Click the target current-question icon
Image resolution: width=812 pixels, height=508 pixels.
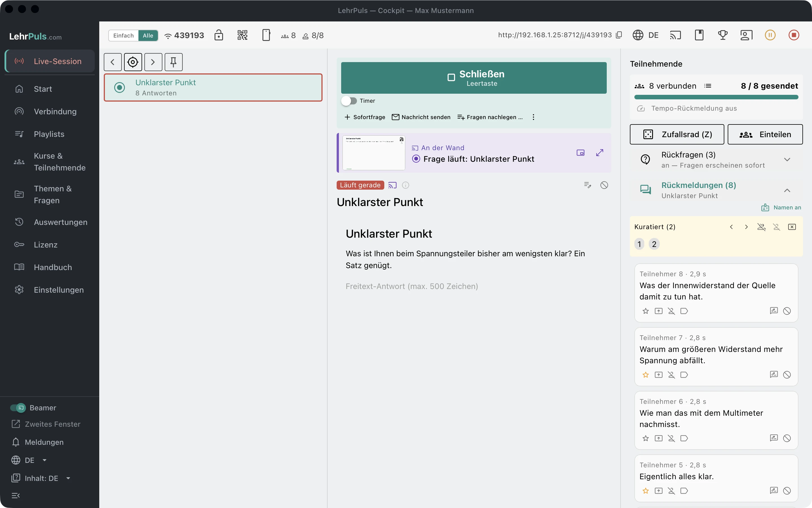[x=133, y=62]
